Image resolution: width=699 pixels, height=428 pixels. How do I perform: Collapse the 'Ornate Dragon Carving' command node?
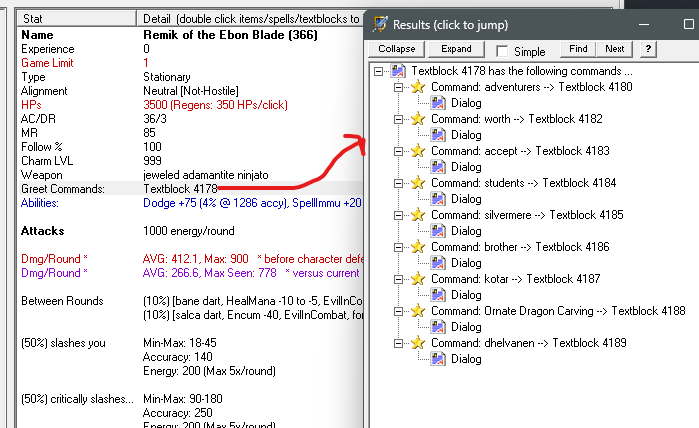(x=397, y=311)
